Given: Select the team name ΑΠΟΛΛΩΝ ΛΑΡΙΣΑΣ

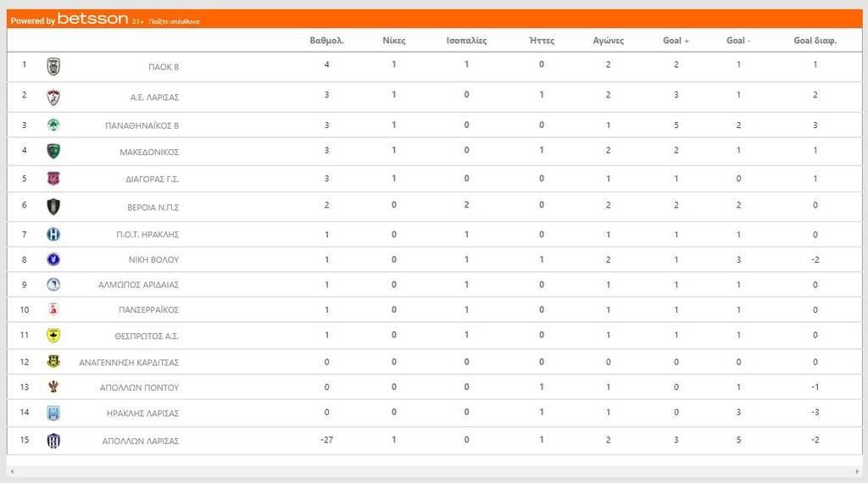Looking at the screenshot, I should 140,441.
